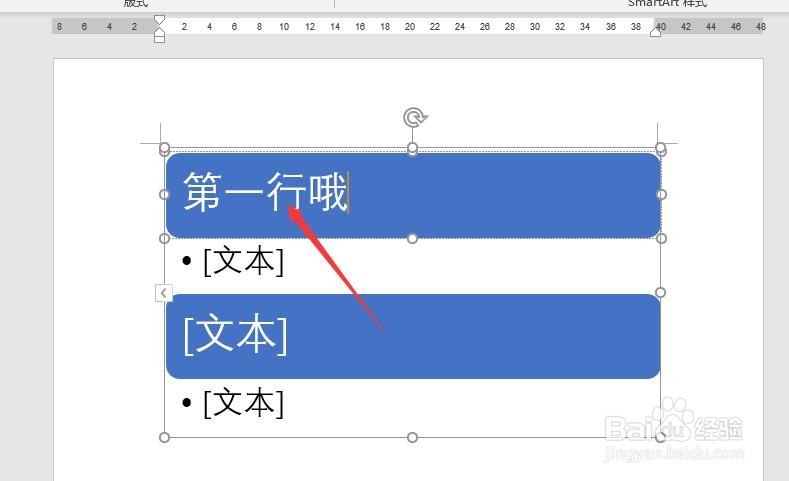Click the top-right corner handle of SmartArt frame

660,147
